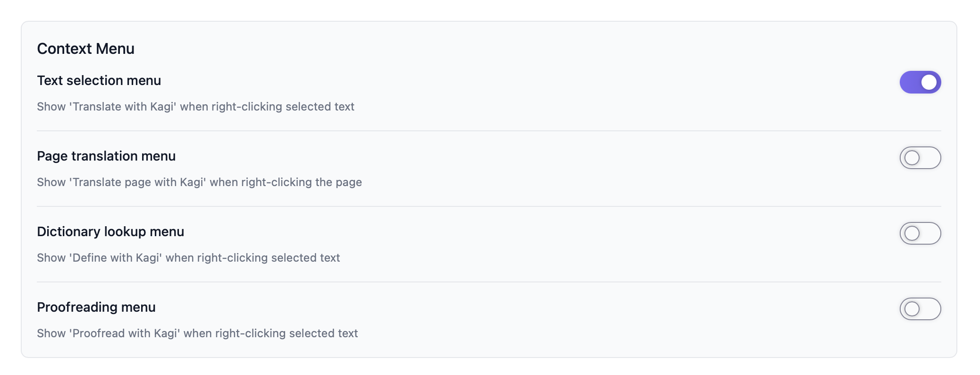
Task: Select the Text selection menu description text
Action: click(x=195, y=107)
